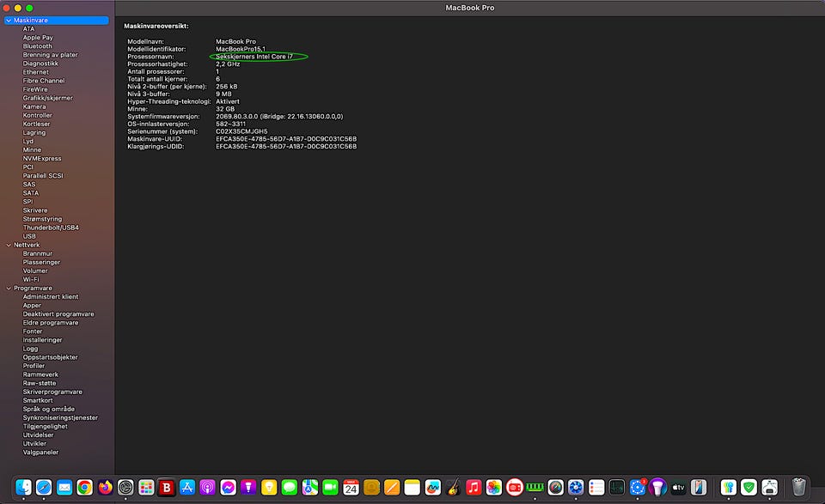The width and height of the screenshot is (825, 504).
Task: Collapse the Maskinvare section
Action: pos(8,20)
